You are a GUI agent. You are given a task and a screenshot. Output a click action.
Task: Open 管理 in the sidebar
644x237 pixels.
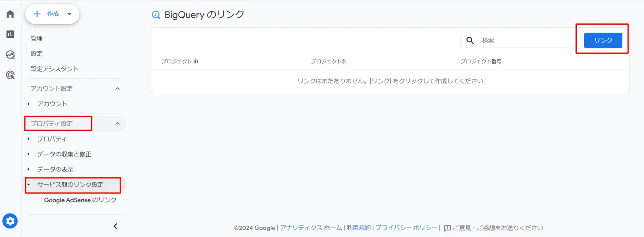tap(37, 39)
